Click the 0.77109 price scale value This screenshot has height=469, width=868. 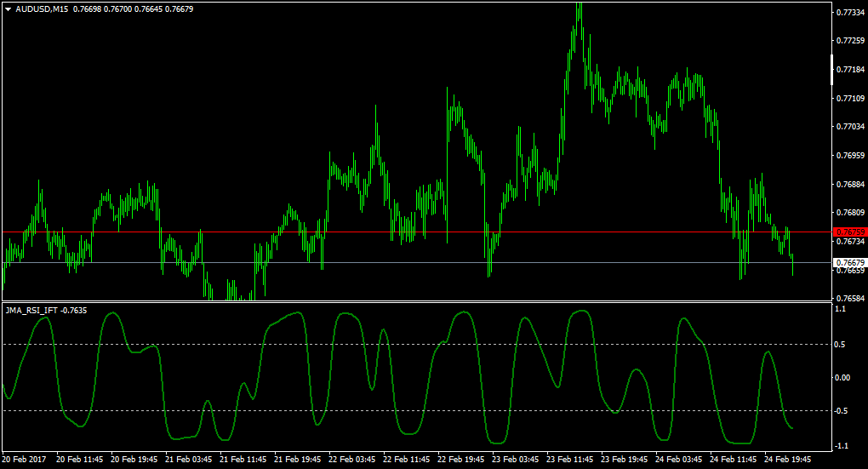tap(851, 98)
